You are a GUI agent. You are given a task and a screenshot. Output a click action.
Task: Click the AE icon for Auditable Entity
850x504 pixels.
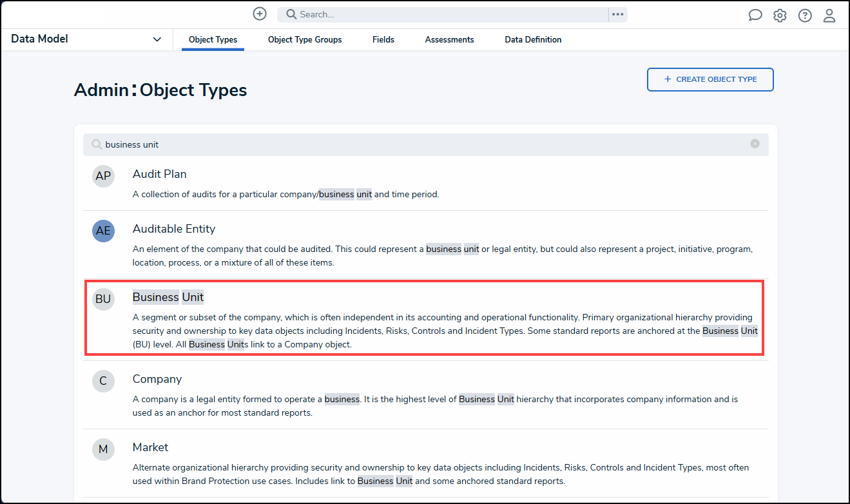(x=103, y=230)
